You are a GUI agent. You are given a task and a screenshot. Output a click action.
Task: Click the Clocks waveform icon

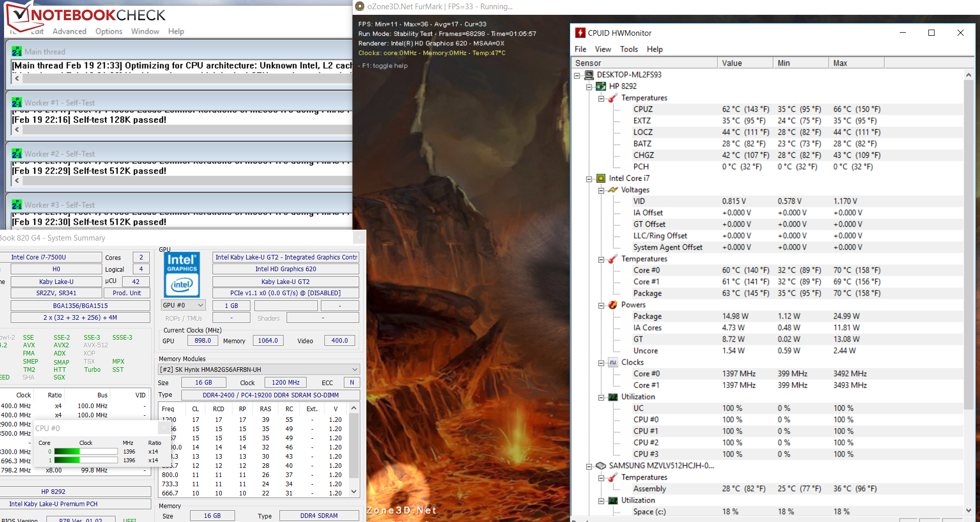[613, 362]
